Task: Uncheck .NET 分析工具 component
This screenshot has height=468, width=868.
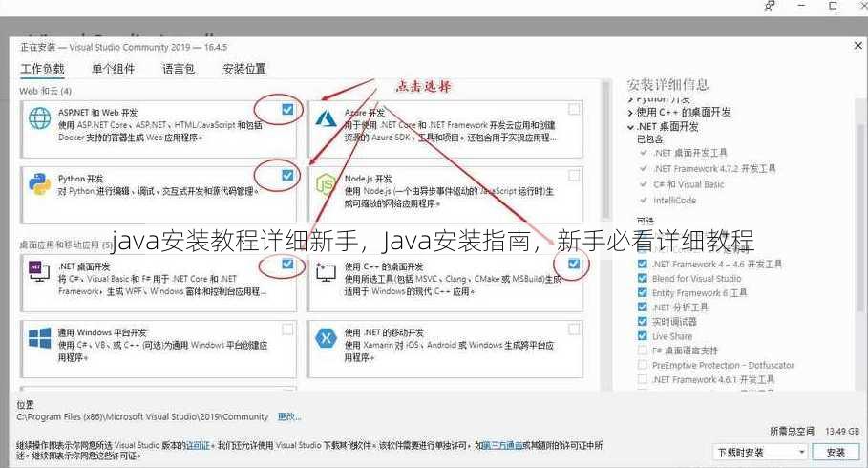Action: [x=642, y=307]
